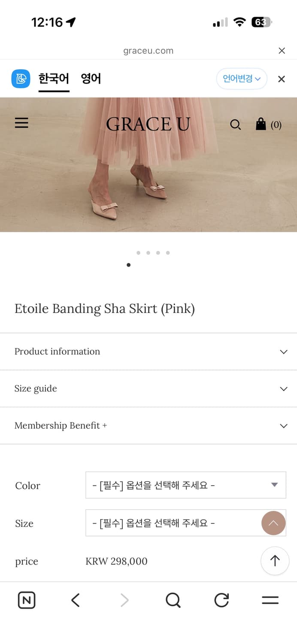The image size is (297, 644).
Task: Switch the translation language to 영어
Action: (x=91, y=79)
